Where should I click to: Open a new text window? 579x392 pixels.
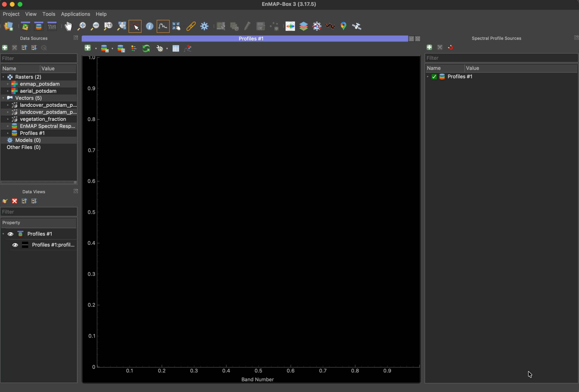click(x=52, y=26)
